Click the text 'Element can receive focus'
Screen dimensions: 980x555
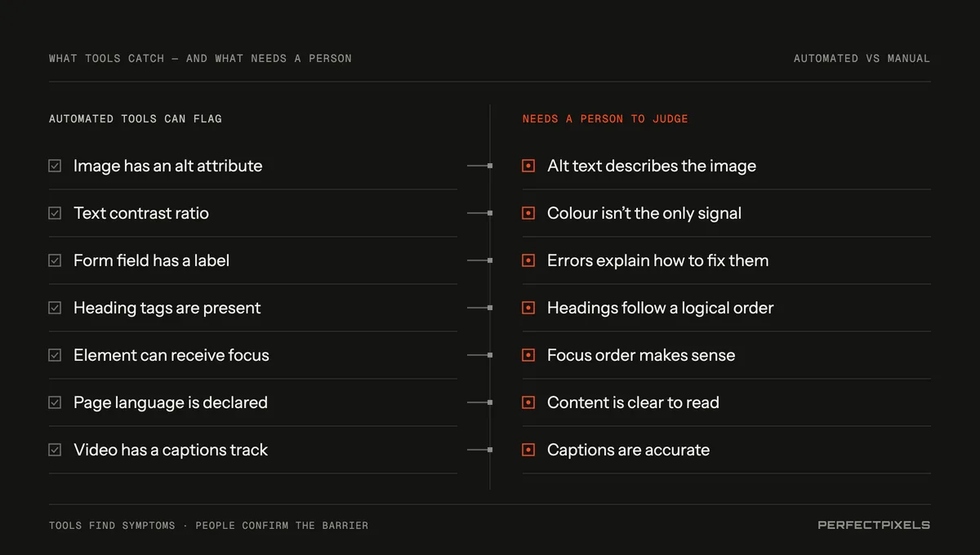(171, 355)
